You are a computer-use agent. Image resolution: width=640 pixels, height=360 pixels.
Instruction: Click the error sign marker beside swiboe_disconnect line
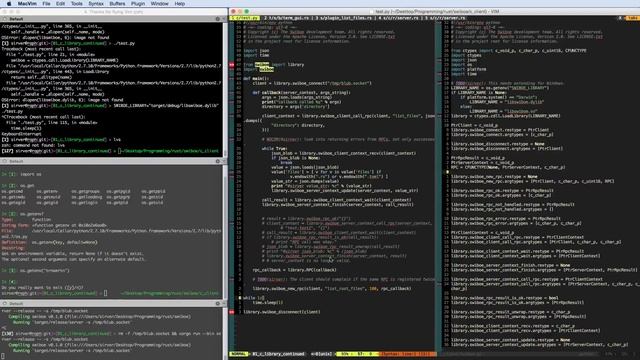pos(232,312)
